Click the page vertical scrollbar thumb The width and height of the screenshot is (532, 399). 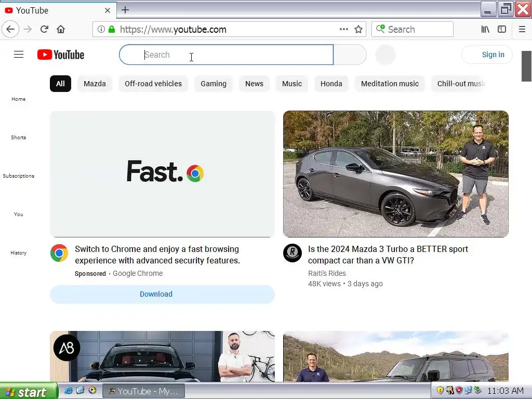527,66
